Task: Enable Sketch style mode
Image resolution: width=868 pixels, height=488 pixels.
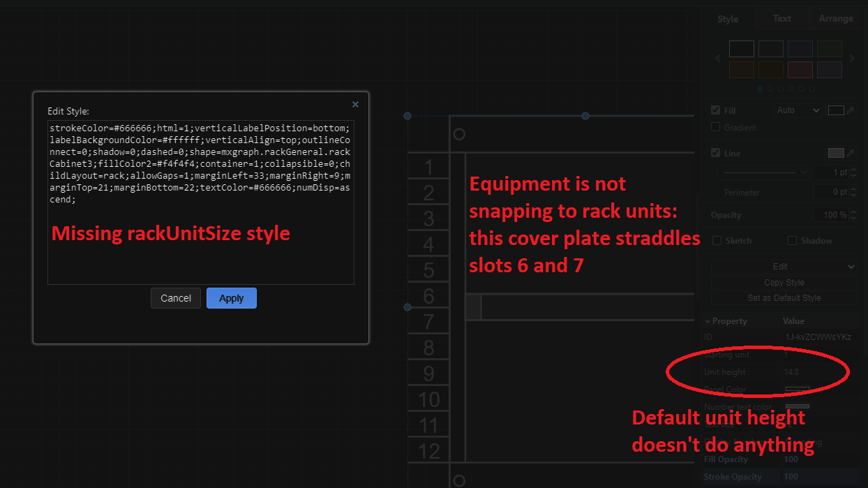Action: tap(717, 240)
